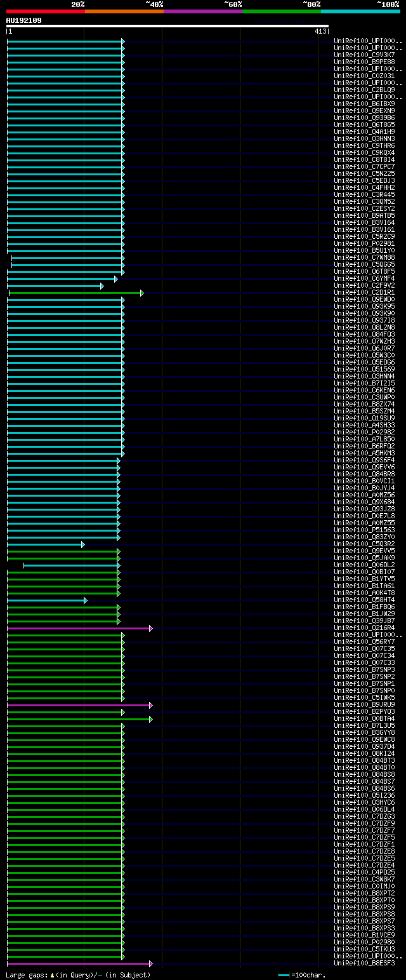Click the cyan ~100% identity legend segment

click(360, 11)
